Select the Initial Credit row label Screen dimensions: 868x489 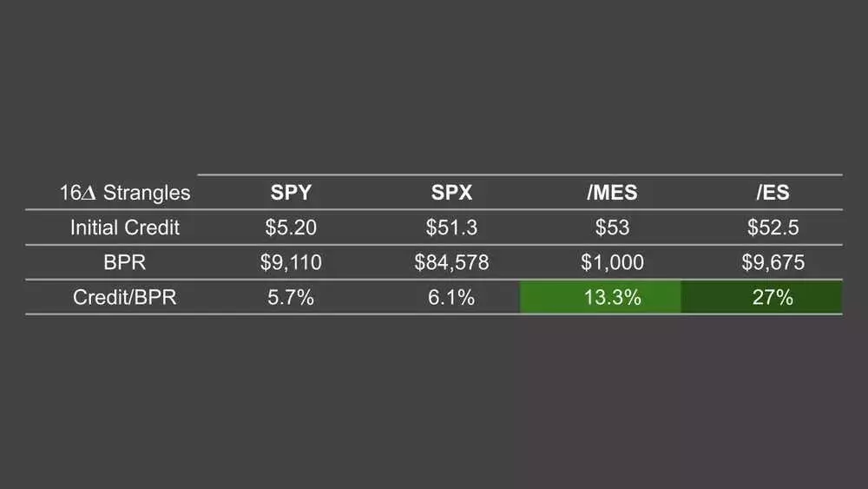tap(124, 228)
